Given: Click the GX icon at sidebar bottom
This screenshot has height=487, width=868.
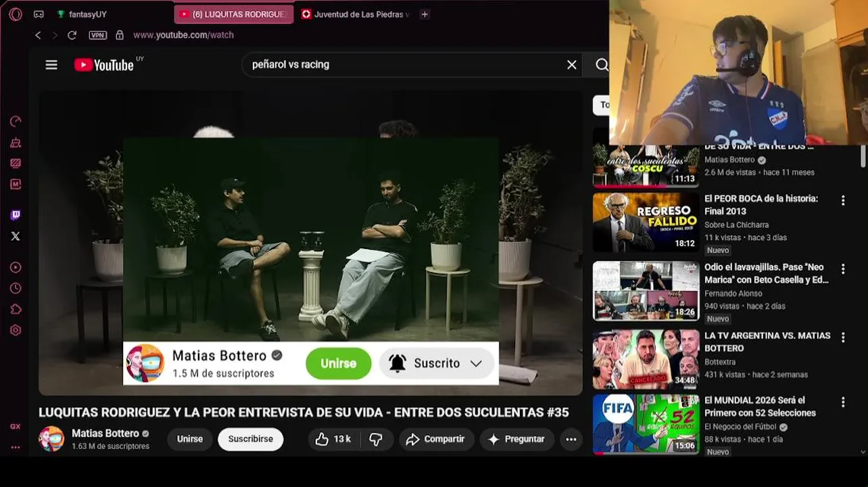Looking at the screenshot, I should tap(16, 427).
